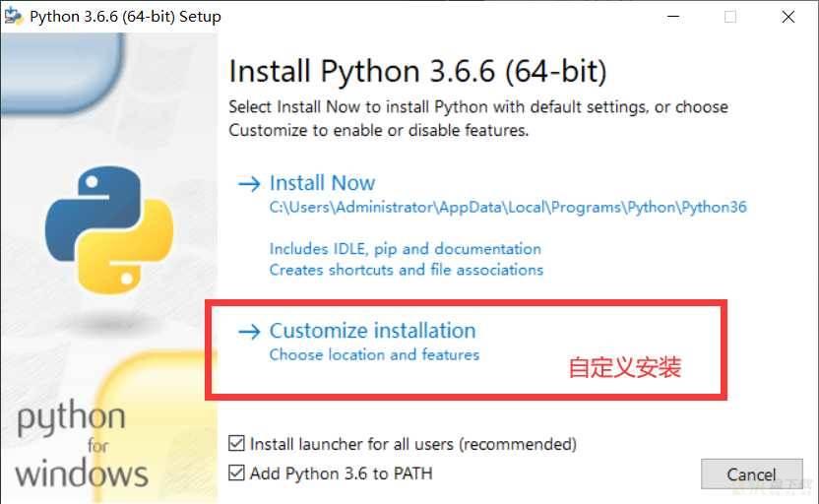The image size is (819, 504).
Task: Click the arrow icon beside Customize installation
Action: pos(249,332)
